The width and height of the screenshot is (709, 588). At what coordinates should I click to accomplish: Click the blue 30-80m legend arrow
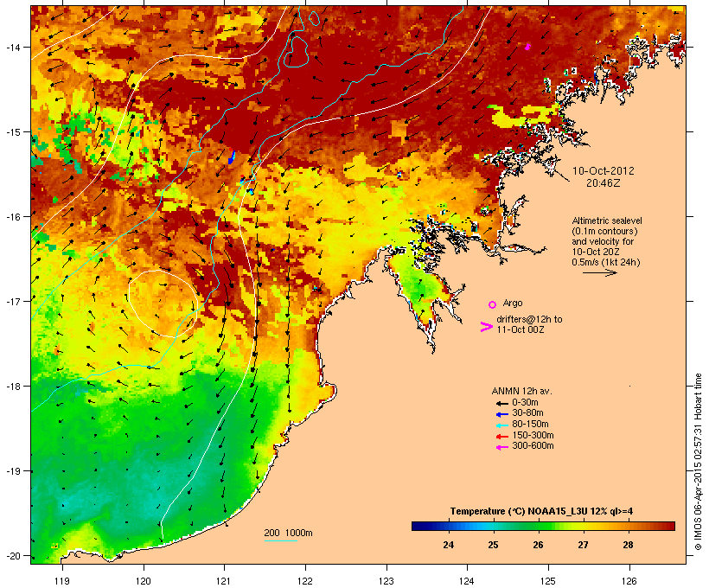click(x=502, y=414)
